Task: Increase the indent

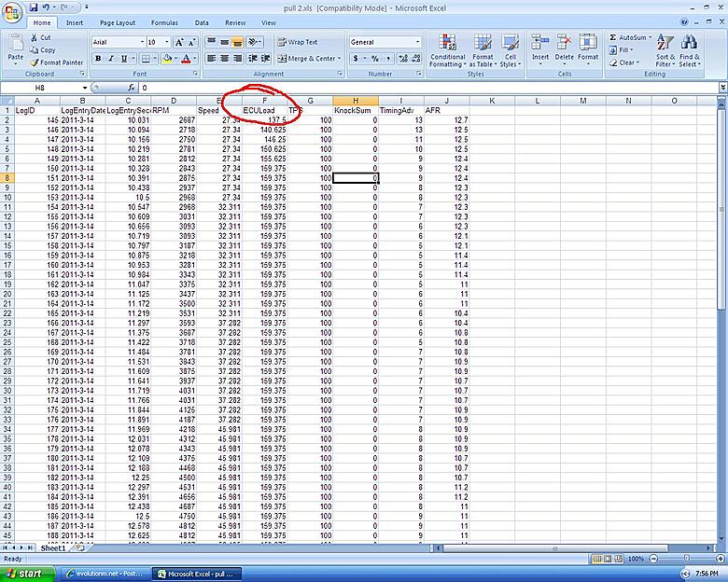Action: 266,59
